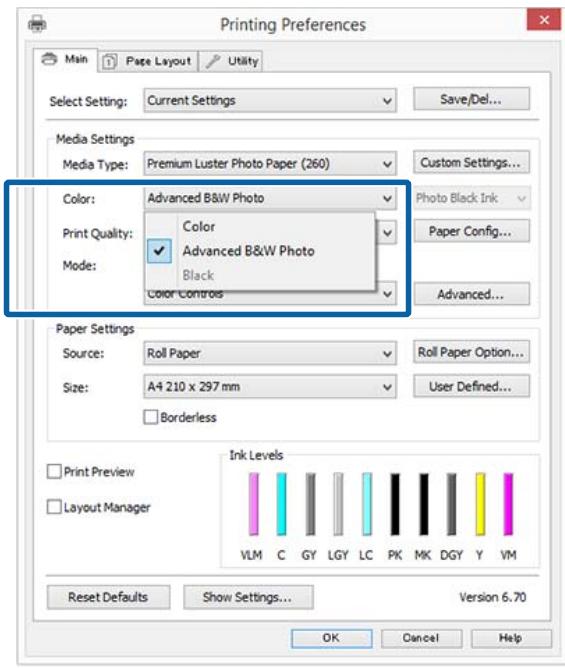
Task: Open the Page Layout tab
Action: [x=147, y=61]
